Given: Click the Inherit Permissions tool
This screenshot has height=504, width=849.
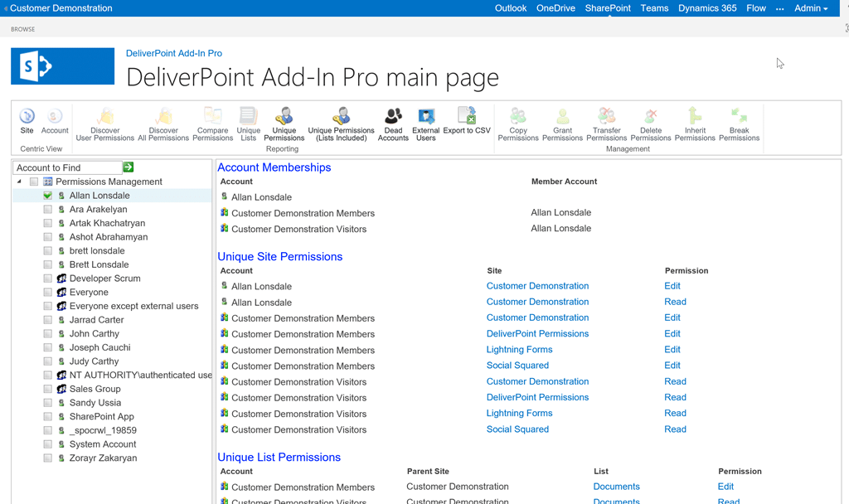Looking at the screenshot, I should click(696, 124).
